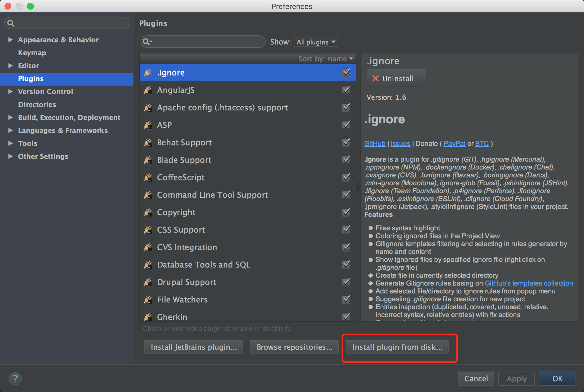Click the Blade Support plugin icon
Image resolution: width=584 pixels, height=392 pixels.
pos(148,160)
